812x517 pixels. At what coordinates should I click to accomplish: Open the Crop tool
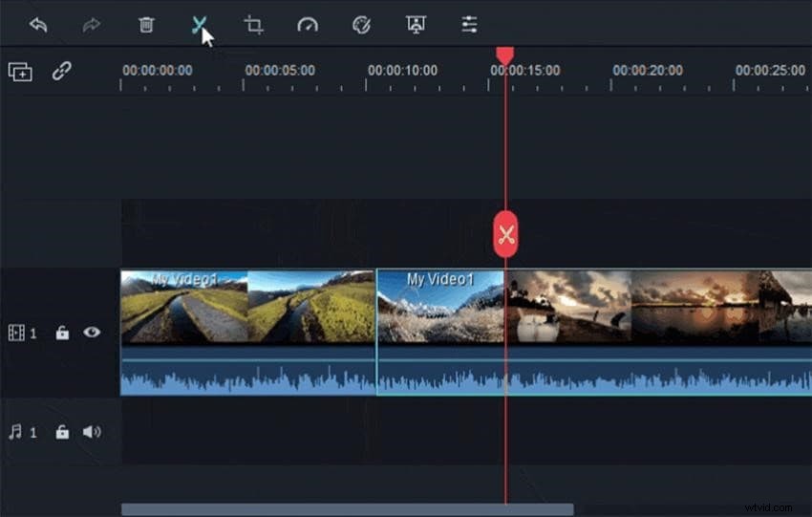click(254, 24)
